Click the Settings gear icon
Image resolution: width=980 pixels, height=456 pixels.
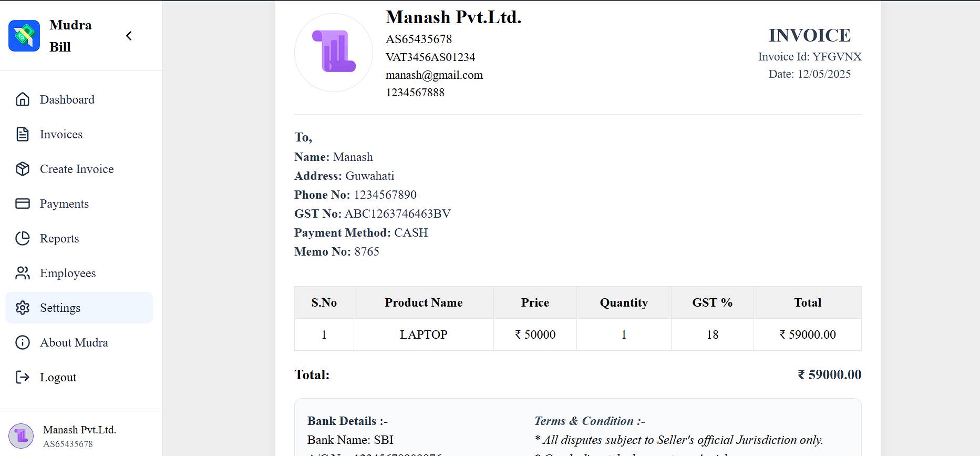pyautogui.click(x=23, y=308)
